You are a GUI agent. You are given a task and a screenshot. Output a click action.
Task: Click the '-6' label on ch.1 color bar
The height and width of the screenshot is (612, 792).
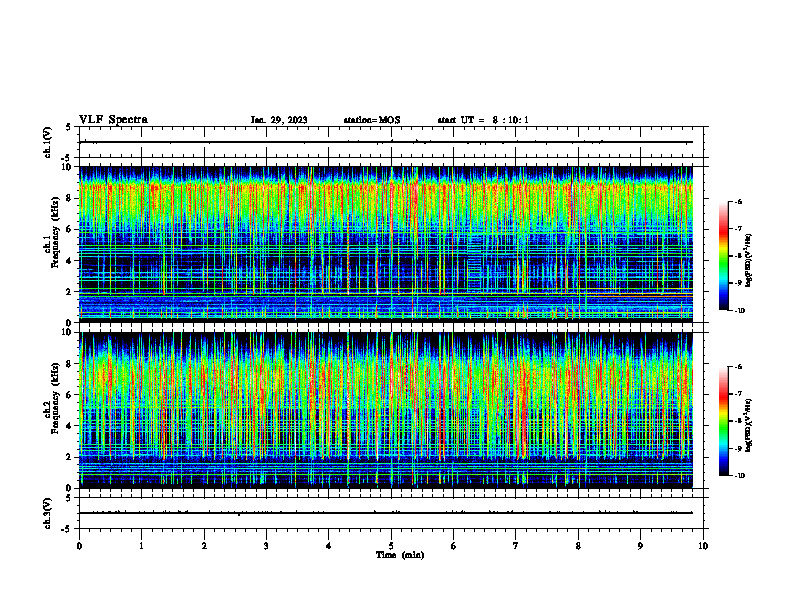739,201
